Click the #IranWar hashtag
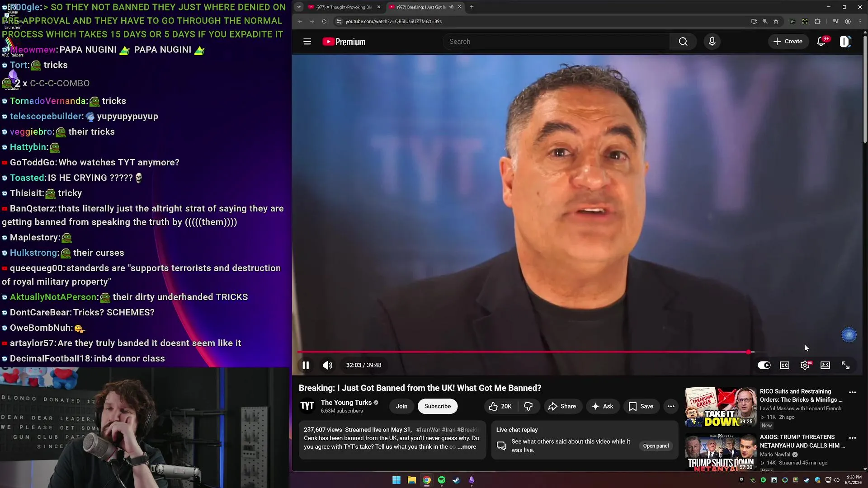This screenshot has height=488, width=868. (x=428, y=430)
